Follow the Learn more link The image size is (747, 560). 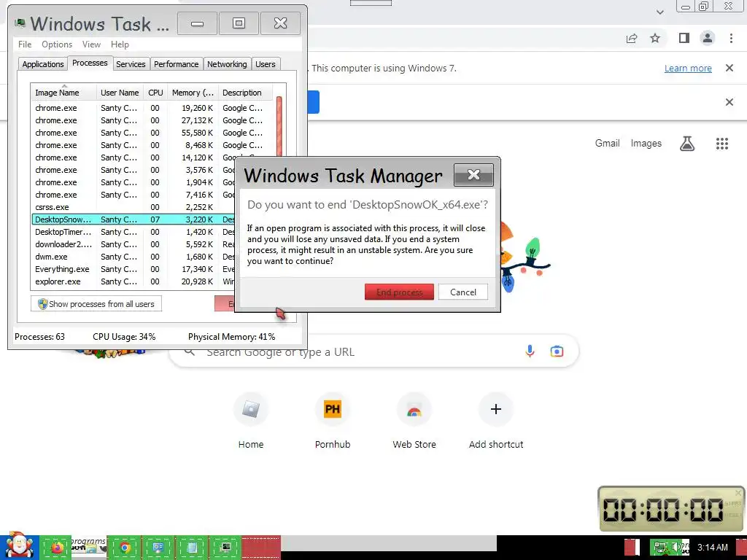pyautogui.click(x=688, y=68)
